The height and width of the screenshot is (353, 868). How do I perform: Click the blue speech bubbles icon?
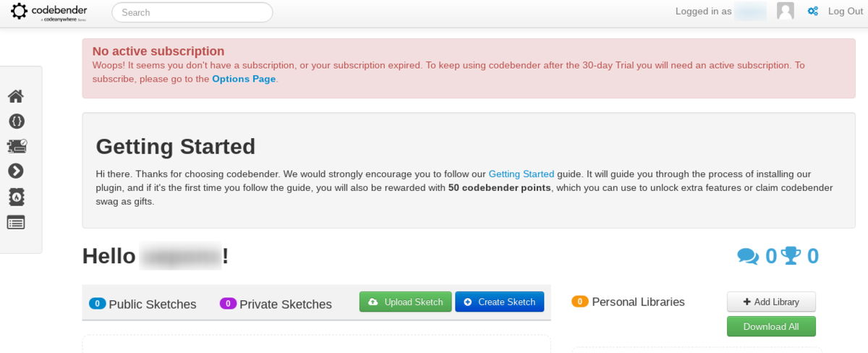click(x=748, y=256)
